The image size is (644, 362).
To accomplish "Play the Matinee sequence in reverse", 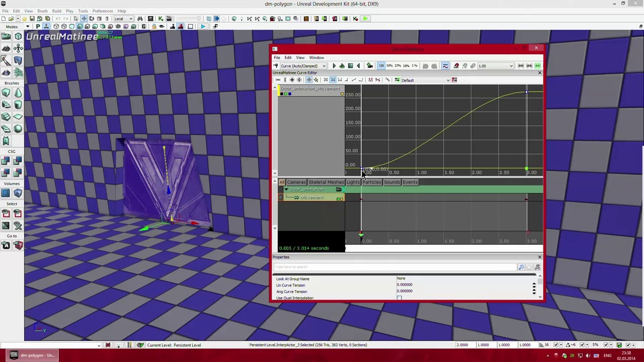I will pyautogui.click(x=358, y=66).
